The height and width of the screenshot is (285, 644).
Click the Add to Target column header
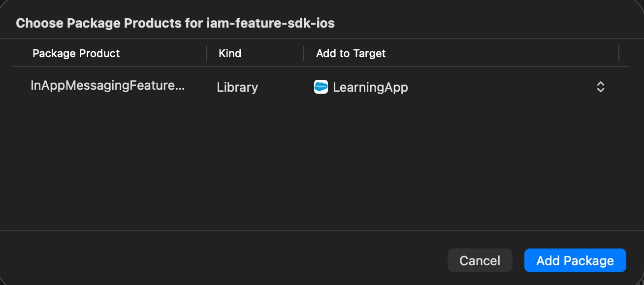pyautogui.click(x=351, y=53)
